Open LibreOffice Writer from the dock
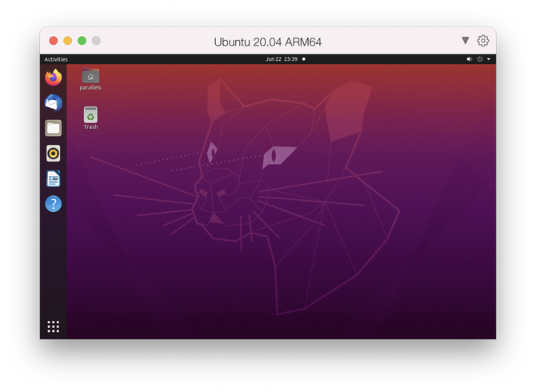The width and height of the screenshot is (536, 392). (54, 178)
